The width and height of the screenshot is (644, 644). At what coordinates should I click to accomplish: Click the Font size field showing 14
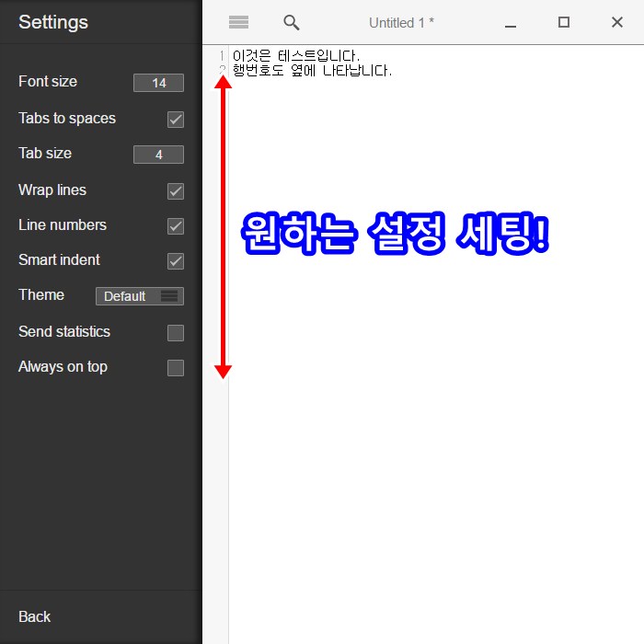click(158, 83)
